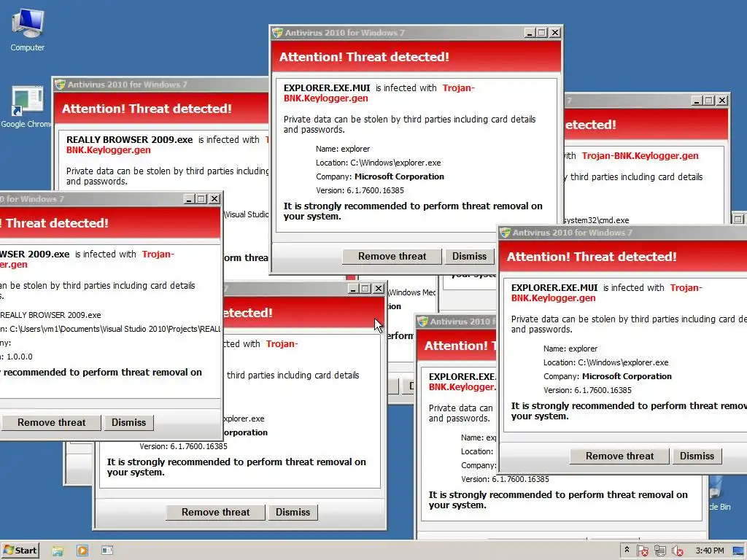Image resolution: width=747 pixels, height=560 pixels.
Task: Click the network tray icon
Action: tap(659, 551)
